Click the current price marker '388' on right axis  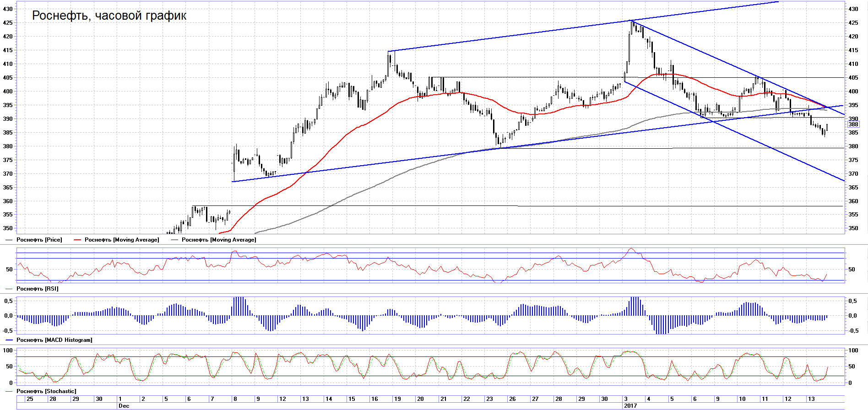click(853, 124)
